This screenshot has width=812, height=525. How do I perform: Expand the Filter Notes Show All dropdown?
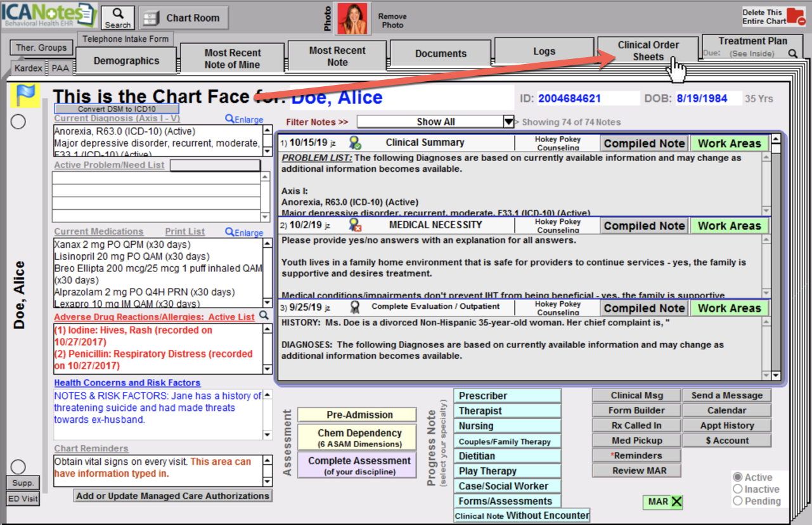click(508, 122)
